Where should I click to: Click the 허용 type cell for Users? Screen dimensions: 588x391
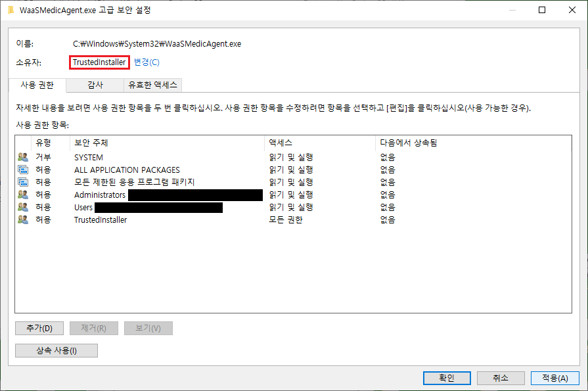43,208
